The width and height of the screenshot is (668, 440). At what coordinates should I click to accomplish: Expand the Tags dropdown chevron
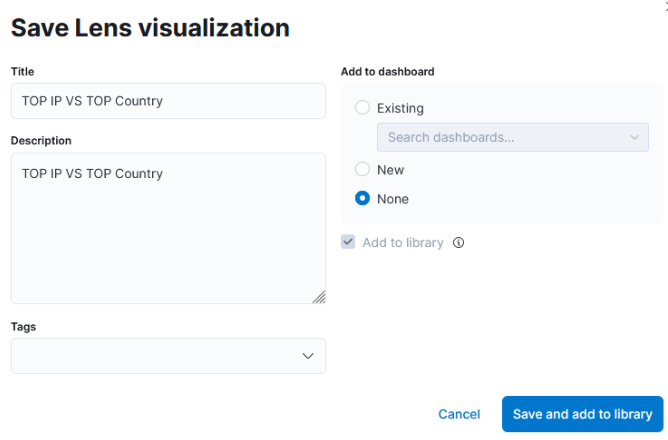(x=308, y=356)
